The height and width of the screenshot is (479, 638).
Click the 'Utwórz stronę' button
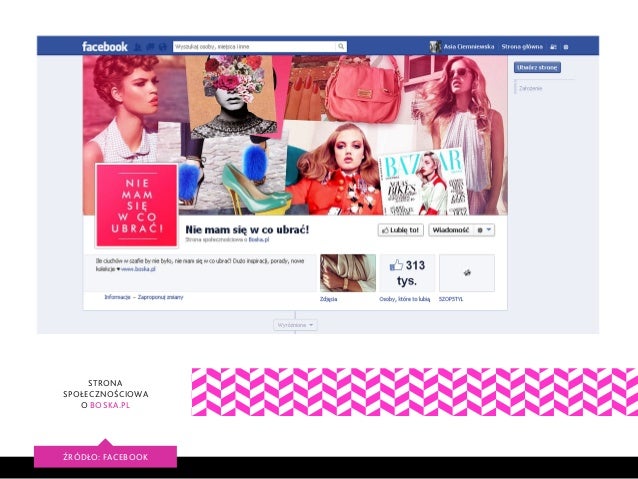click(537, 67)
